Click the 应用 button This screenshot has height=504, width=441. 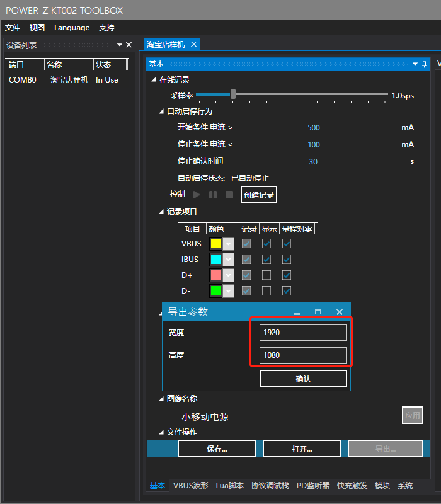[x=413, y=415]
